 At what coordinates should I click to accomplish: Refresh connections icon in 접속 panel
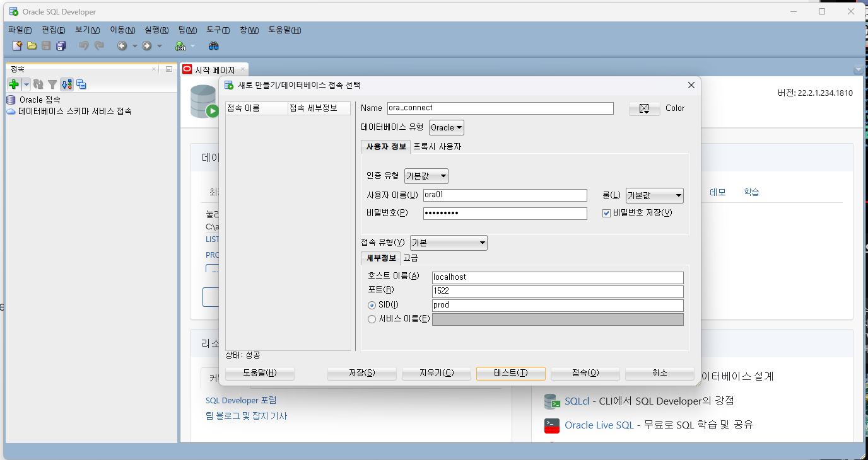coord(38,84)
